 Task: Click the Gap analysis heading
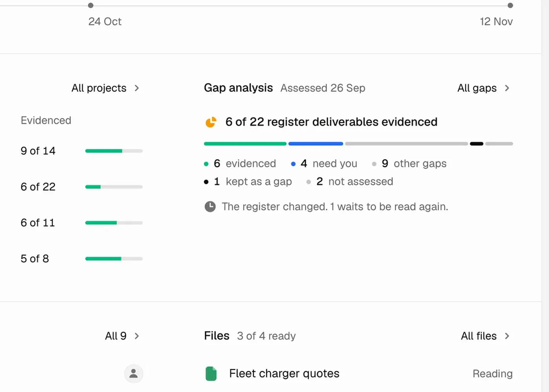coord(238,88)
